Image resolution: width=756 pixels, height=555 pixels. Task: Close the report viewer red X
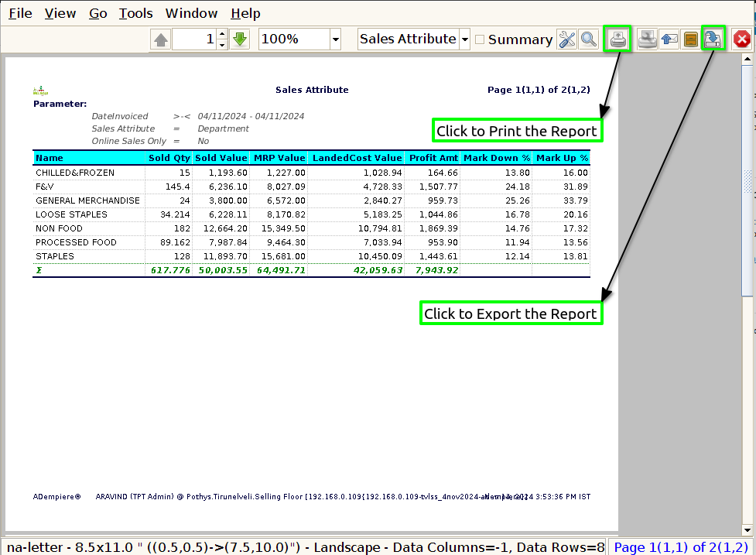click(x=742, y=39)
